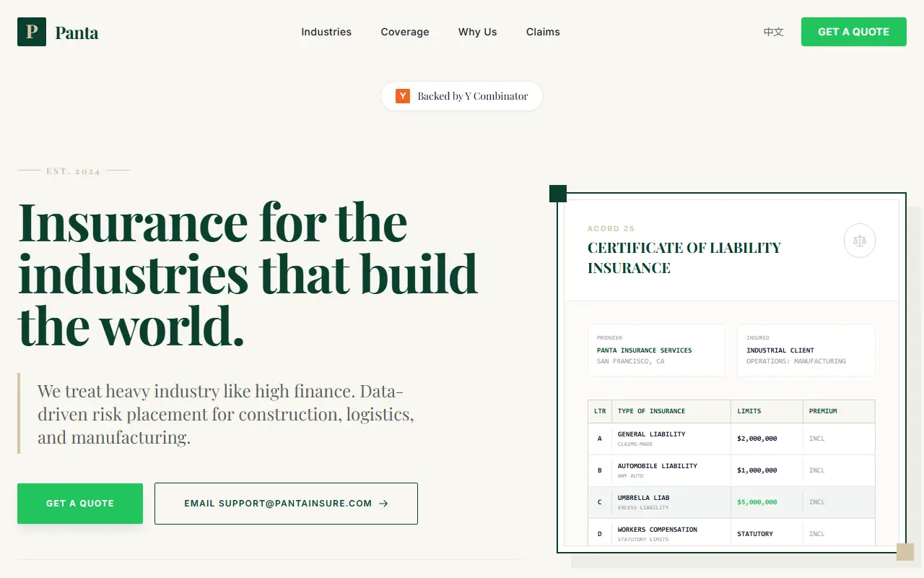The image size is (924, 578).
Task: Click INDUSTRIAL CLIENT insured text
Action: (780, 350)
